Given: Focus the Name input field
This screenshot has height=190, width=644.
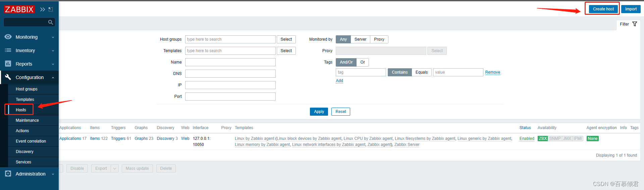Looking at the screenshot, I should click(x=230, y=62).
